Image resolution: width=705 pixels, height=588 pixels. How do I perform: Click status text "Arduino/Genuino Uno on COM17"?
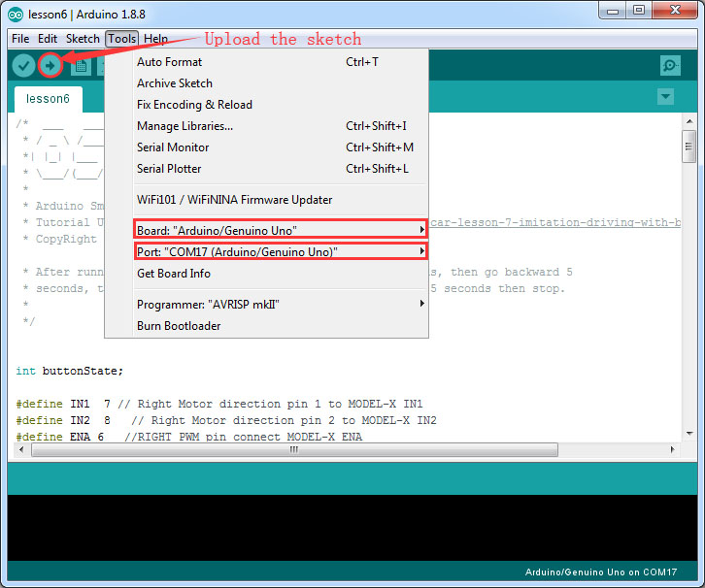coord(601,572)
